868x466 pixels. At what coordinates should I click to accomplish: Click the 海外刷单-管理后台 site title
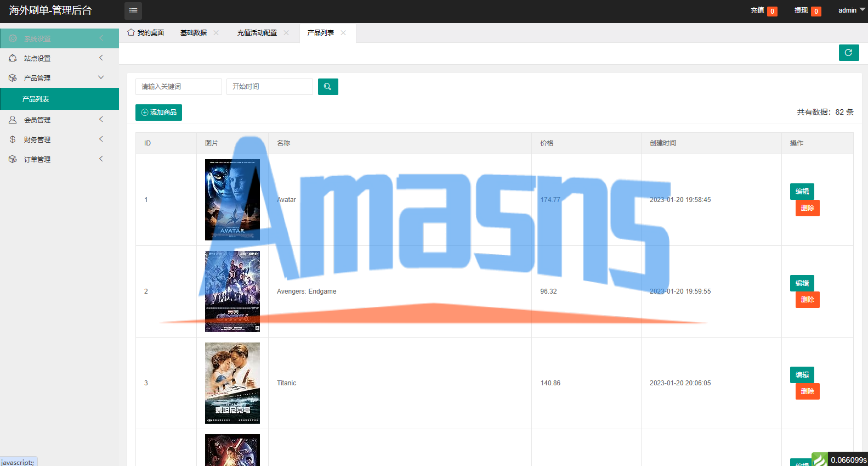(50, 10)
